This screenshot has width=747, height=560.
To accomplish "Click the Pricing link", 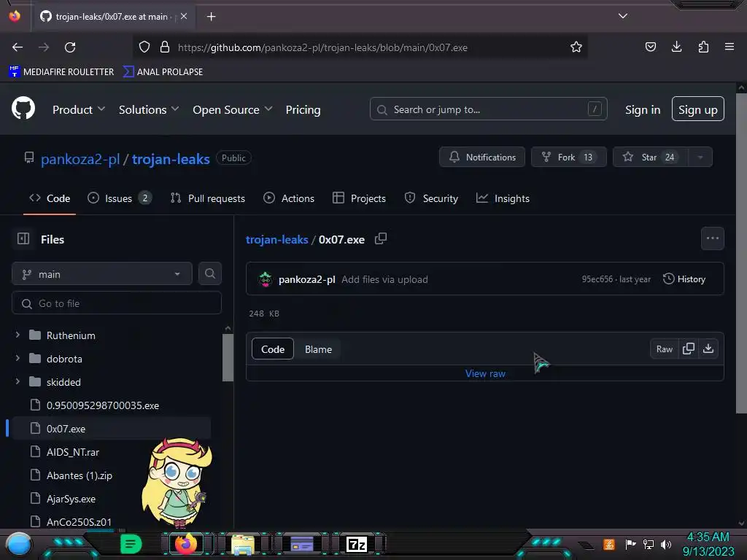I will (x=303, y=109).
